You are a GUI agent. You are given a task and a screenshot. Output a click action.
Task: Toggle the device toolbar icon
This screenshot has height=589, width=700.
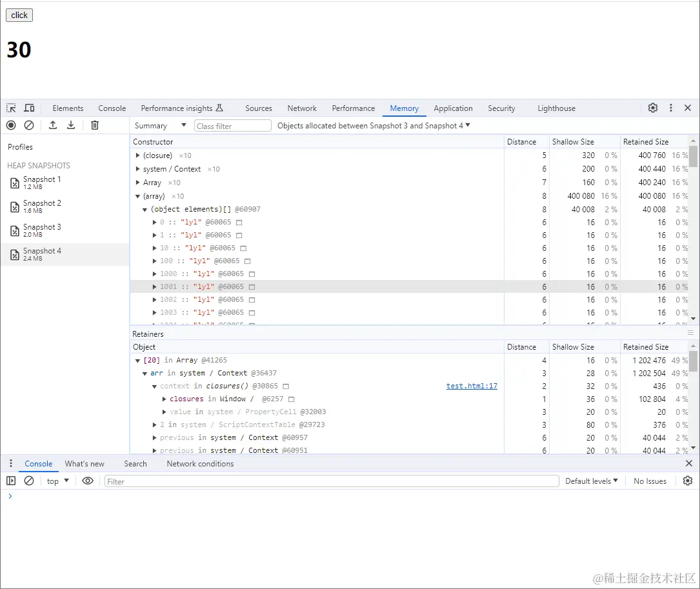[30, 108]
